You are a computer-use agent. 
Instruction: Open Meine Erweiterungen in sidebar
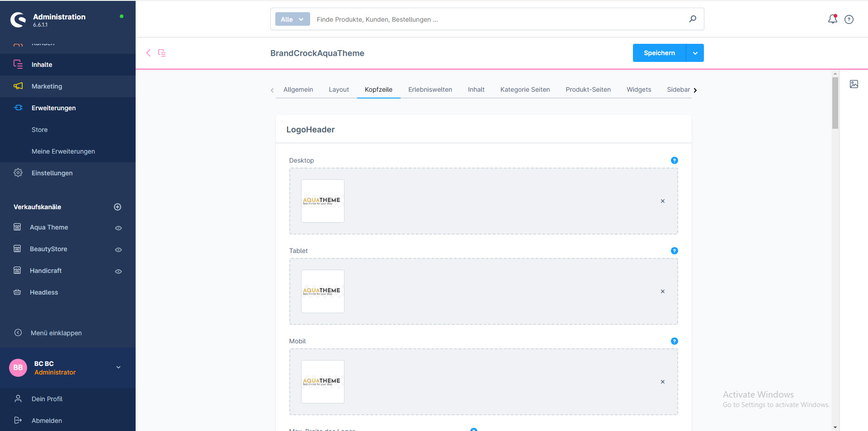[x=63, y=151]
